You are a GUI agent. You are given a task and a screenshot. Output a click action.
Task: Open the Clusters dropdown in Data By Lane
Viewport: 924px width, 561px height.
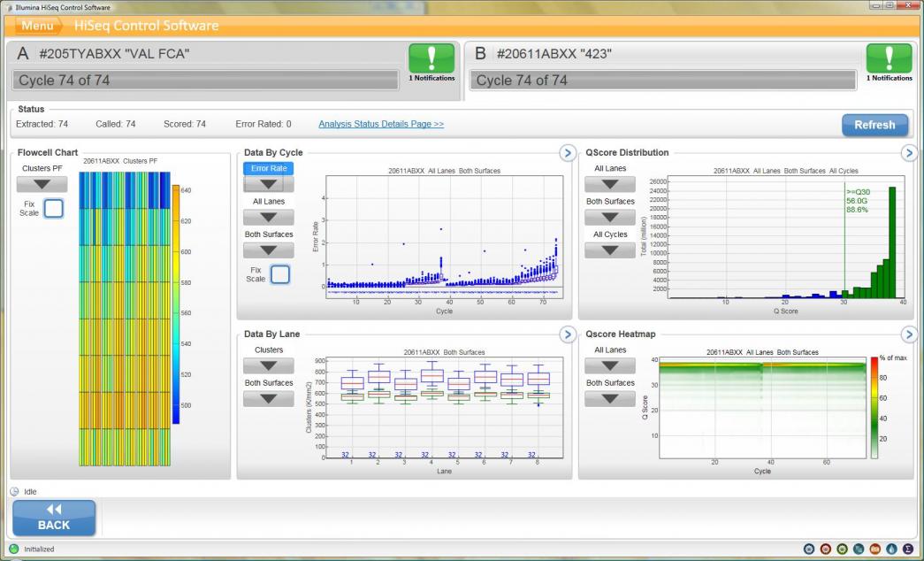click(269, 366)
